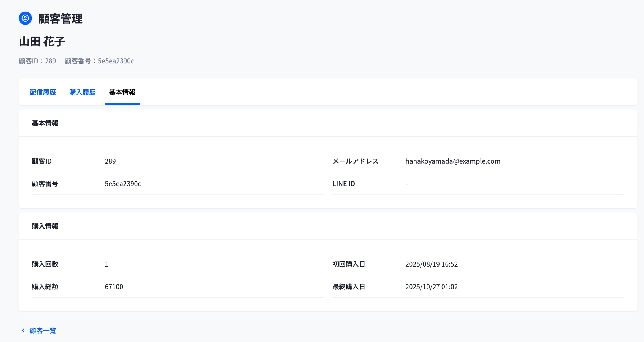Click the LINE ID dash value
This screenshot has height=342, width=644.
point(406,184)
